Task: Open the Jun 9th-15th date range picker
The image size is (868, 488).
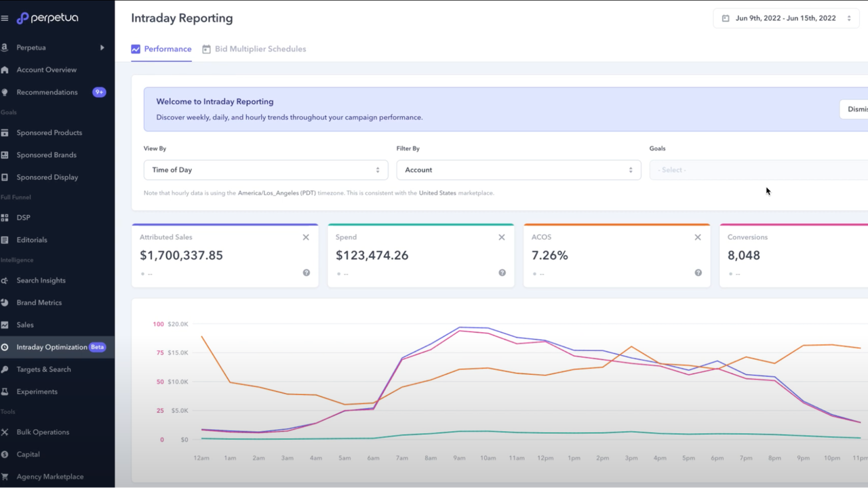Action: 785,18
